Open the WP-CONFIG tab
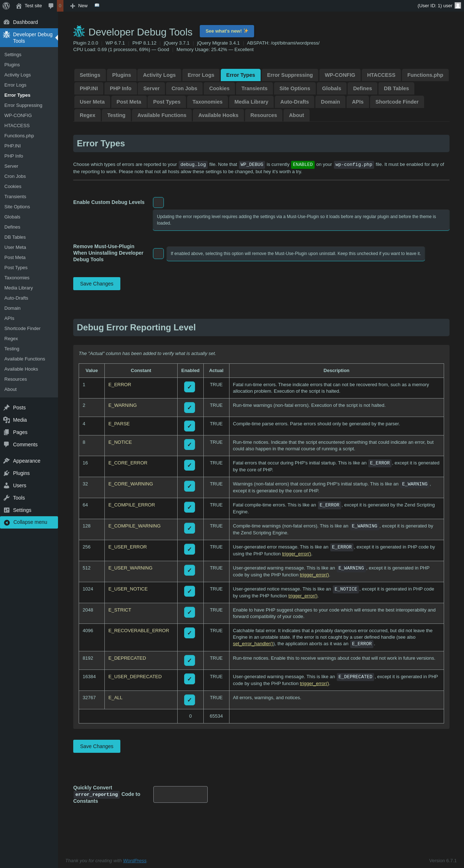The width and height of the screenshot is (464, 868). click(340, 75)
